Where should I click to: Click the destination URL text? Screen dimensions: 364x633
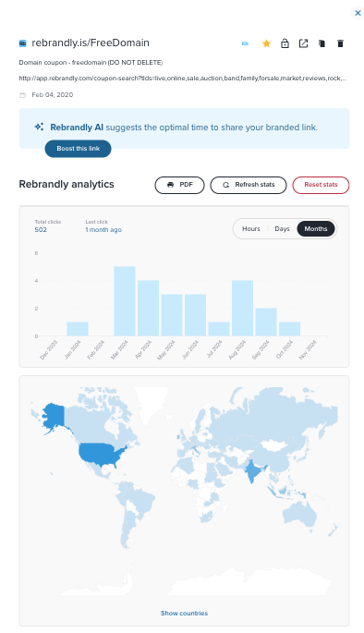183,79
